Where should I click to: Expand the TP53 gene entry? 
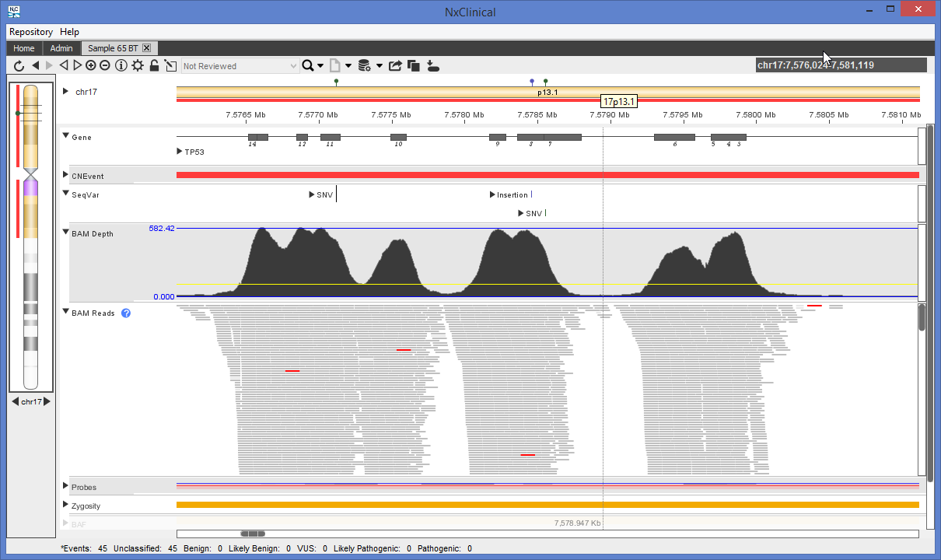click(x=180, y=152)
